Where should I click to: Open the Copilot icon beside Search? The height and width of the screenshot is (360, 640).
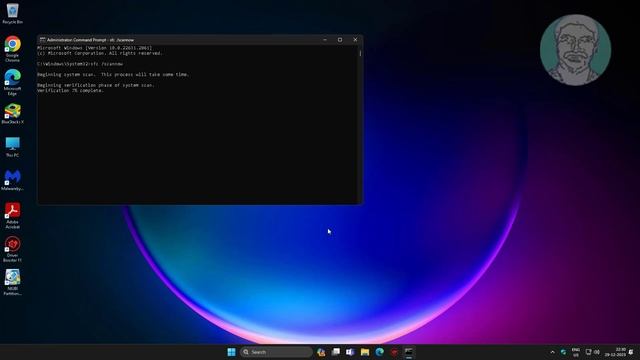[x=321, y=352]
